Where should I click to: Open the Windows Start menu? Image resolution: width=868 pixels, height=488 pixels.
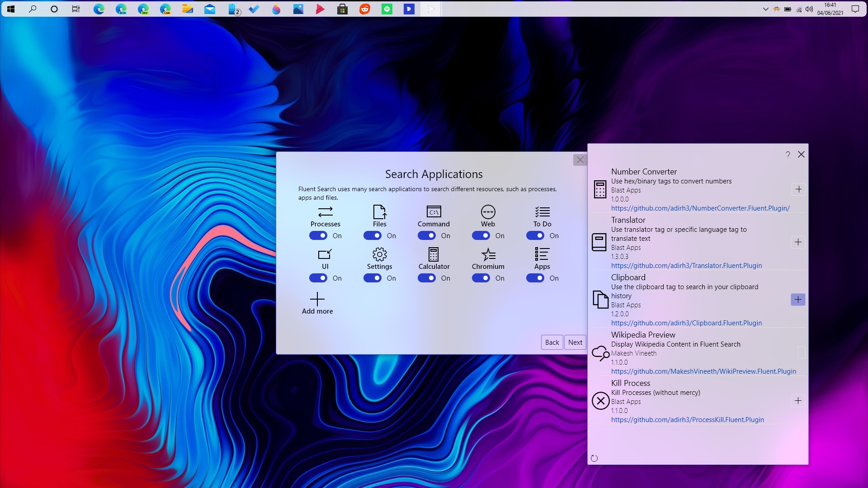click(x=11, y=9)
